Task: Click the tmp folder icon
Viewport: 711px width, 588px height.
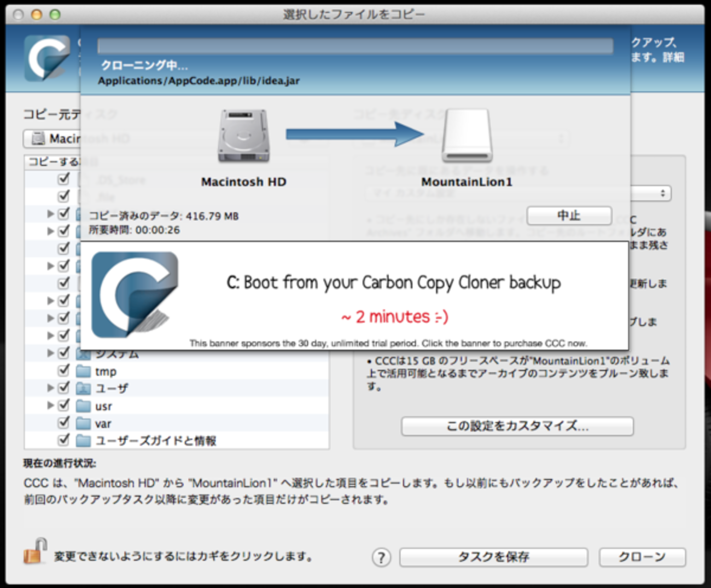Action: (83, 371)
